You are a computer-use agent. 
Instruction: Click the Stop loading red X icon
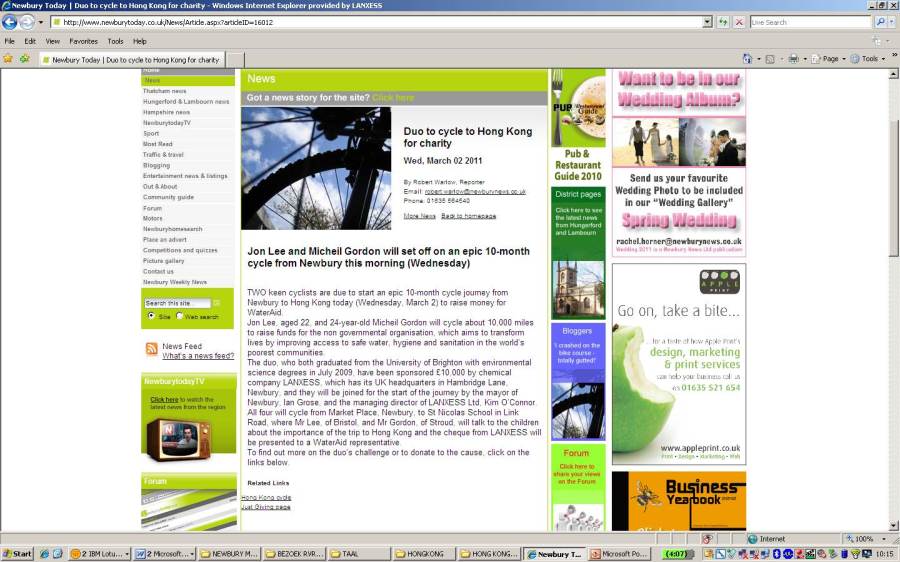(739, 22)
